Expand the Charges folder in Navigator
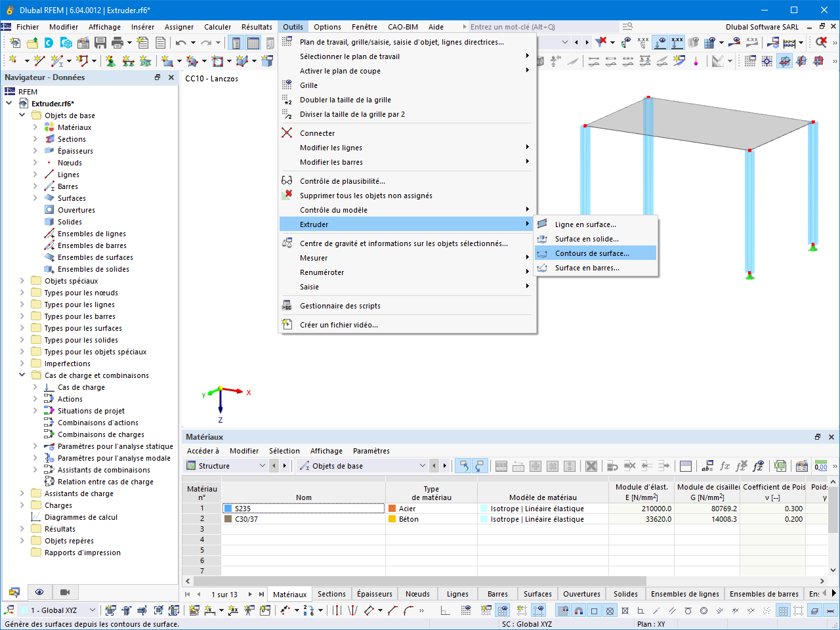The height and width of the screenshot is (630, 840). [x=22, y=505]
